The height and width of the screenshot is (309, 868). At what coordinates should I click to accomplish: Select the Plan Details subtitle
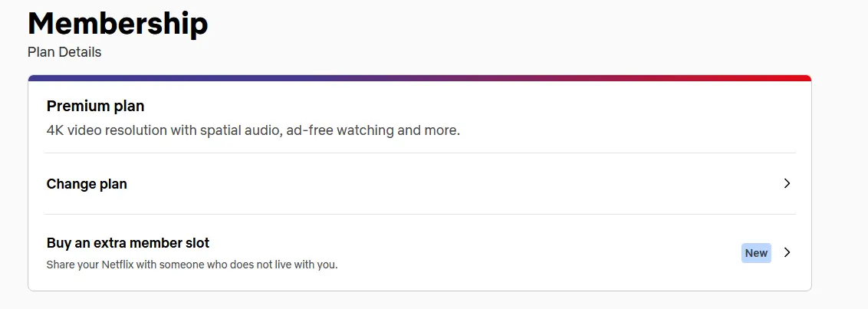pyautogui.click(x=64, y=52)
